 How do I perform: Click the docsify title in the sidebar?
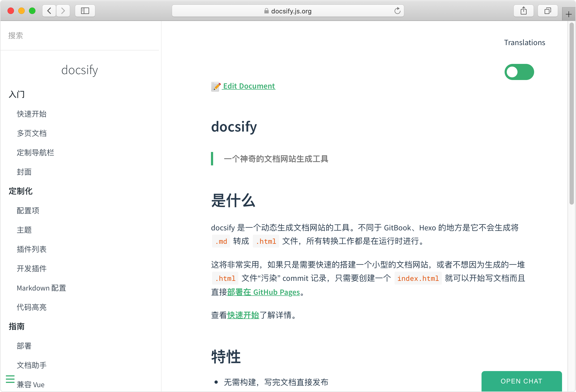coord(80,70)
